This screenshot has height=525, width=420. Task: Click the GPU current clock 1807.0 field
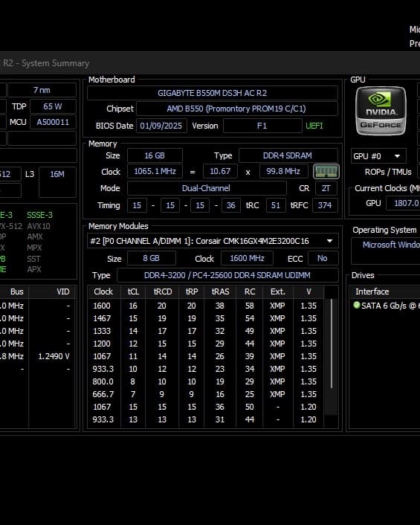(403, 203)
